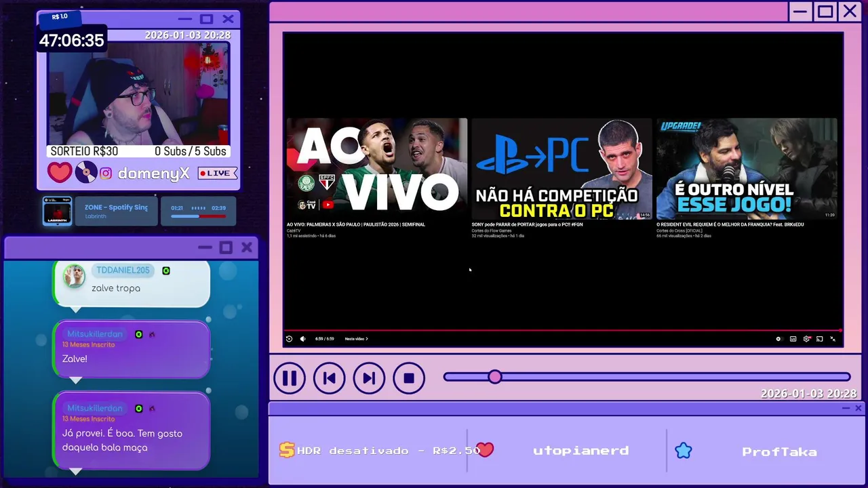Click the skip-to-next round button

tap(369, 378)
